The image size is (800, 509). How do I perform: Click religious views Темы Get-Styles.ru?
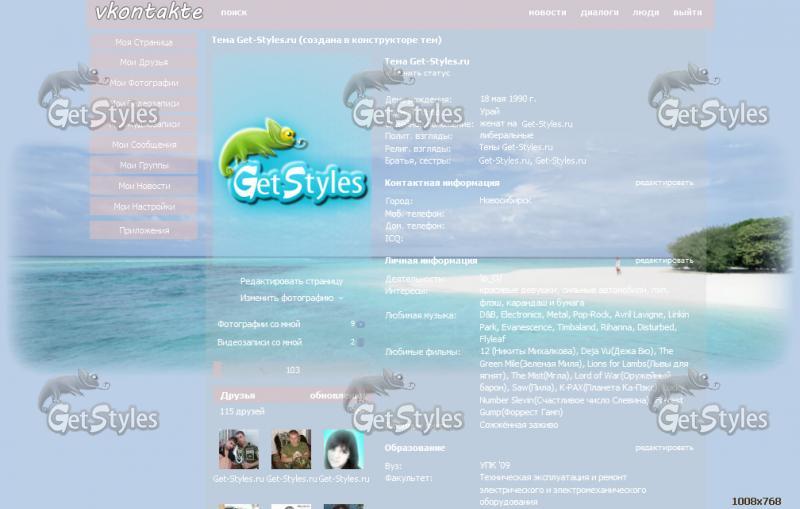tap(516, 147)
